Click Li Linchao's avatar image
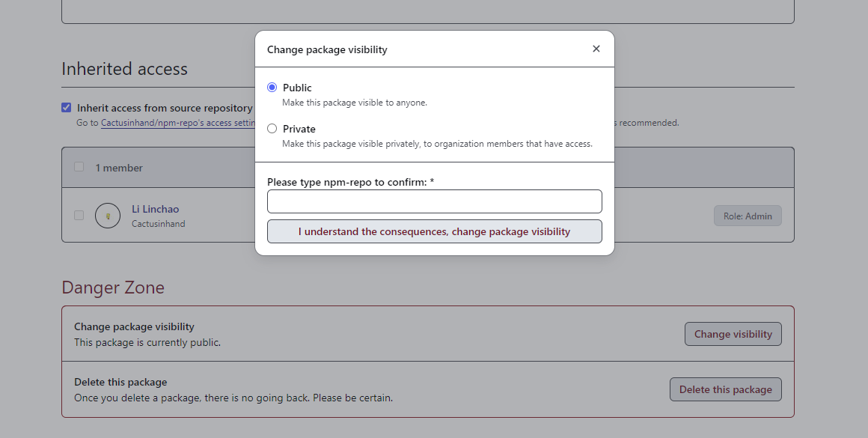Image resolution: width=868 pixels, height=438 pixels. [108, 216]
